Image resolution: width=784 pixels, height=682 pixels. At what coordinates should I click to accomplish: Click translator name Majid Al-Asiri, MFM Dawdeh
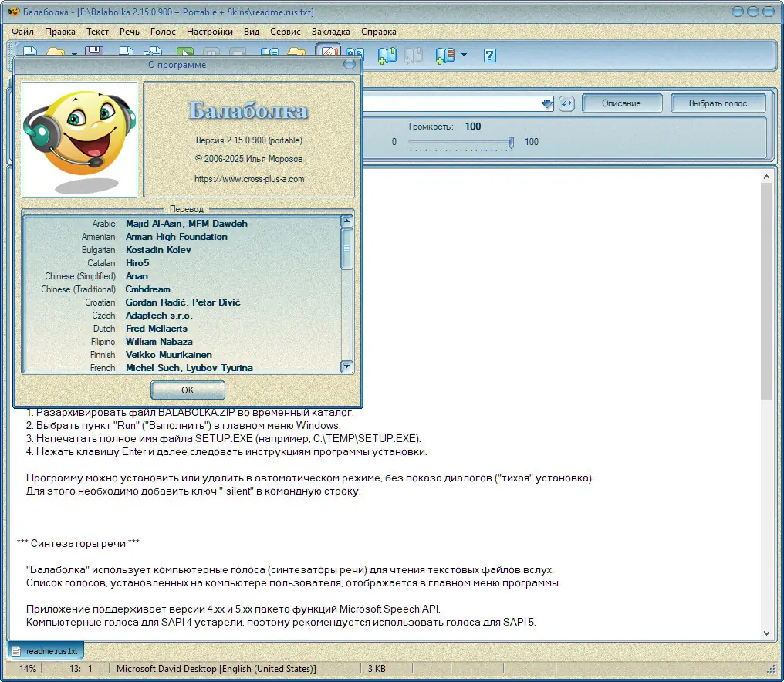click(x=187, y=224)
